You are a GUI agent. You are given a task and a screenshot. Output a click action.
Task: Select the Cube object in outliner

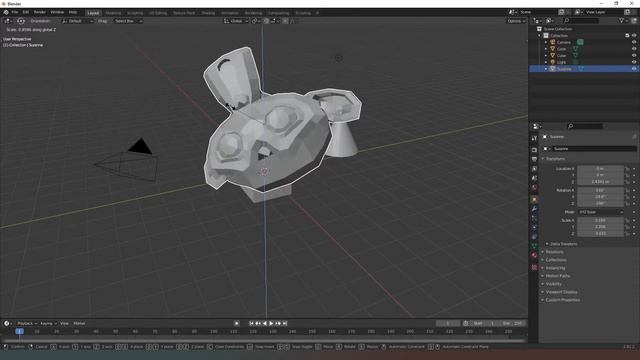[561, 55]
